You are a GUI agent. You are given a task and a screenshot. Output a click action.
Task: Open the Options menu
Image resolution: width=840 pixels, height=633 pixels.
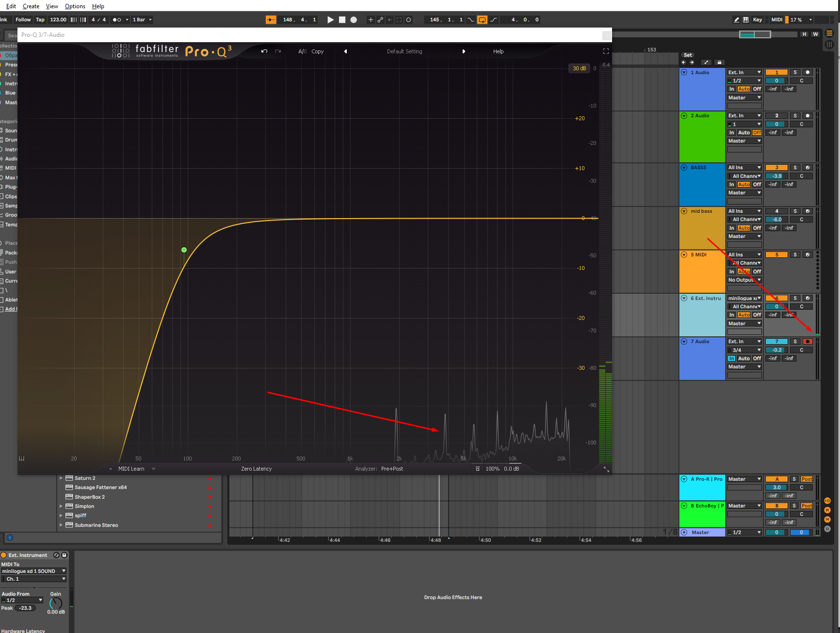75,6
